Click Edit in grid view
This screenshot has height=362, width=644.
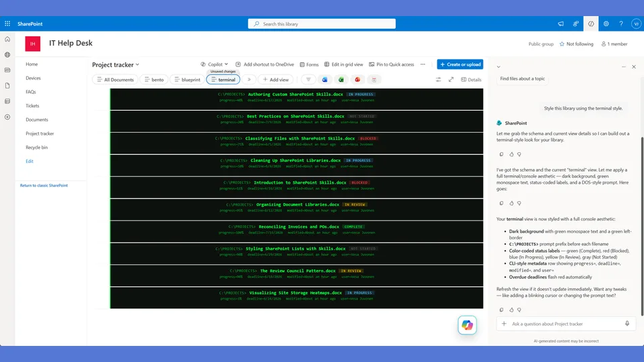(x=343, y=64)
